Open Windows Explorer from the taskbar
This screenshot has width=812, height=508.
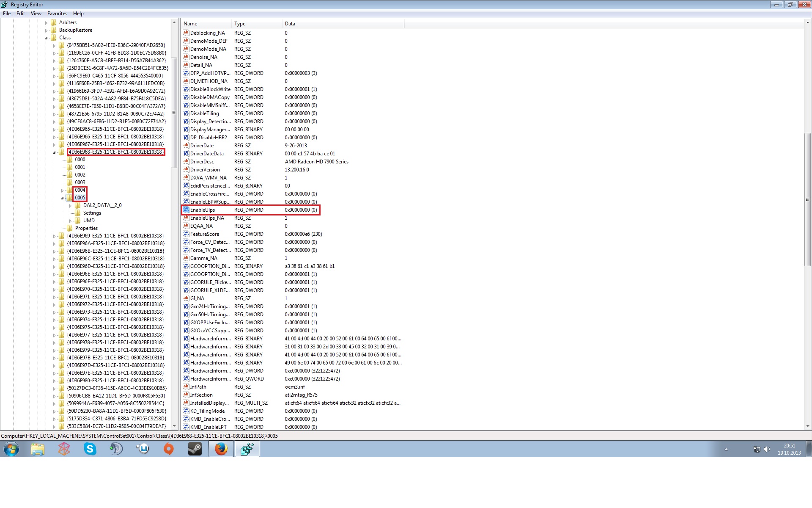coord(38,449)
